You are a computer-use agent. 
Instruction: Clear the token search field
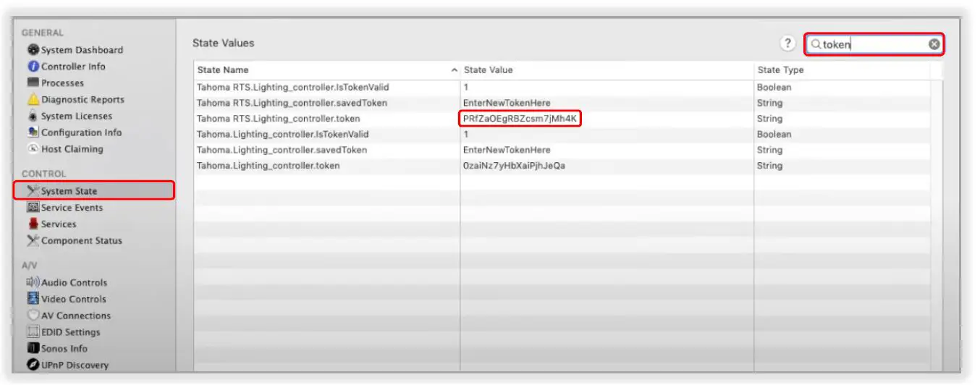tap(934, 44)
